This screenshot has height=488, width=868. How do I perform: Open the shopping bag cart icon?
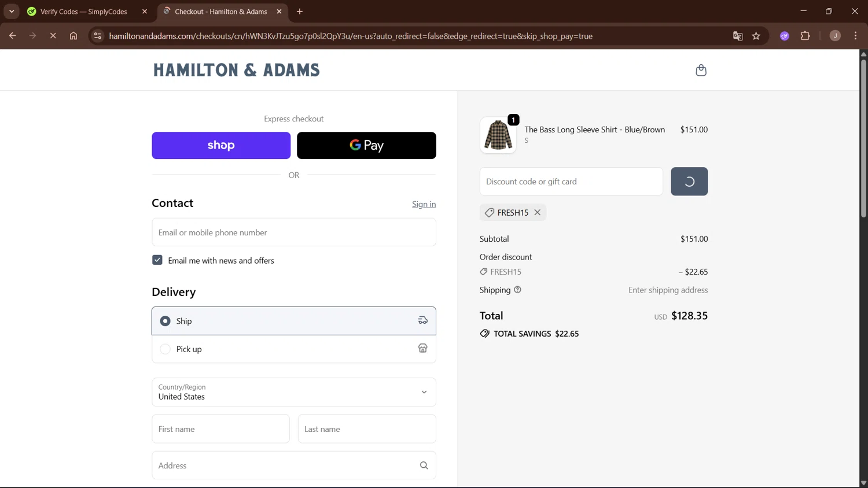tap(701, 70)
